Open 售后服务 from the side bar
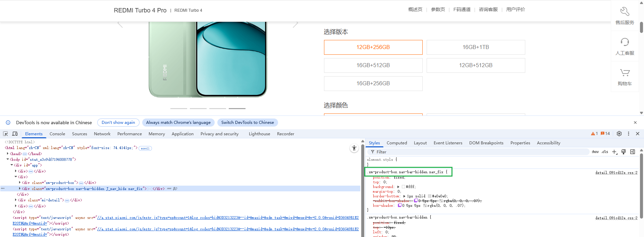Screen dimensions: 644x237 coord(625,16)
